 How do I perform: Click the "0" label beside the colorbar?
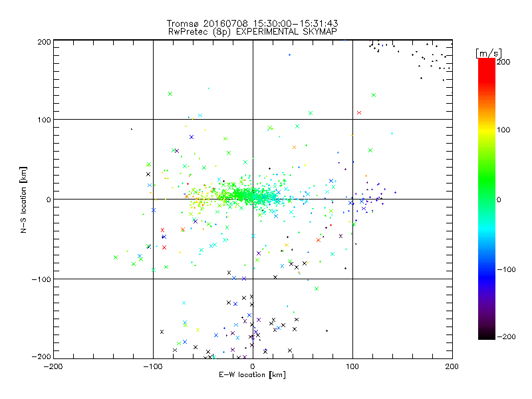(x=499, y=199)
